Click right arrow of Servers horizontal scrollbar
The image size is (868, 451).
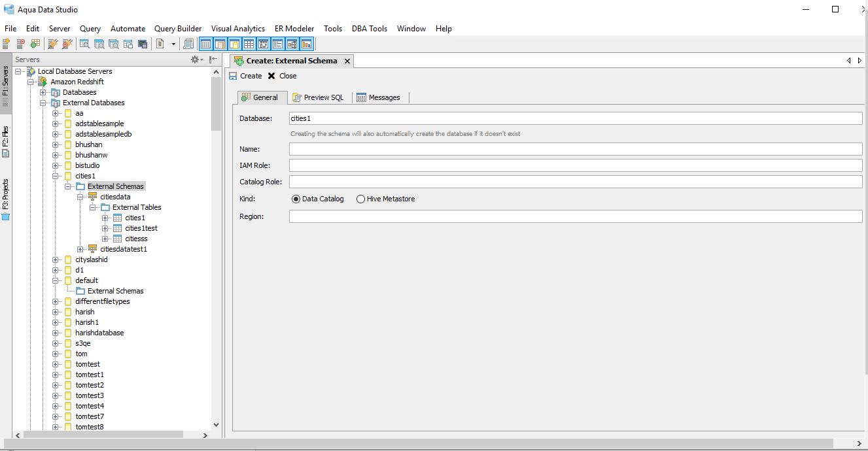click(205, 435)
